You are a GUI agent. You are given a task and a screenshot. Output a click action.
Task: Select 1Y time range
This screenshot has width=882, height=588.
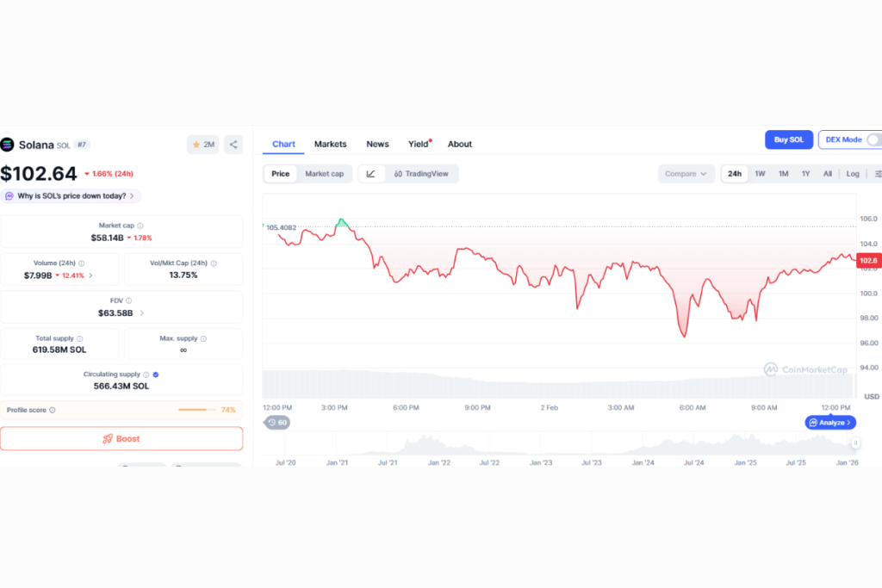805,174
